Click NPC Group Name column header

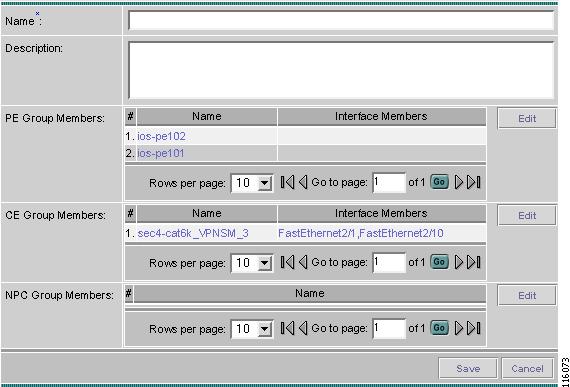[x=310, y=293]
